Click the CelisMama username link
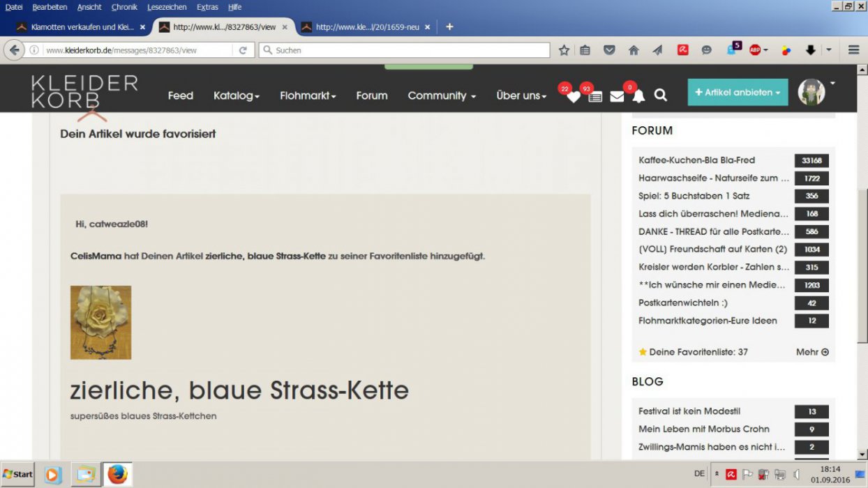This screenshot has height=488, width=868. pyautogui.click(x=96, y=256)
